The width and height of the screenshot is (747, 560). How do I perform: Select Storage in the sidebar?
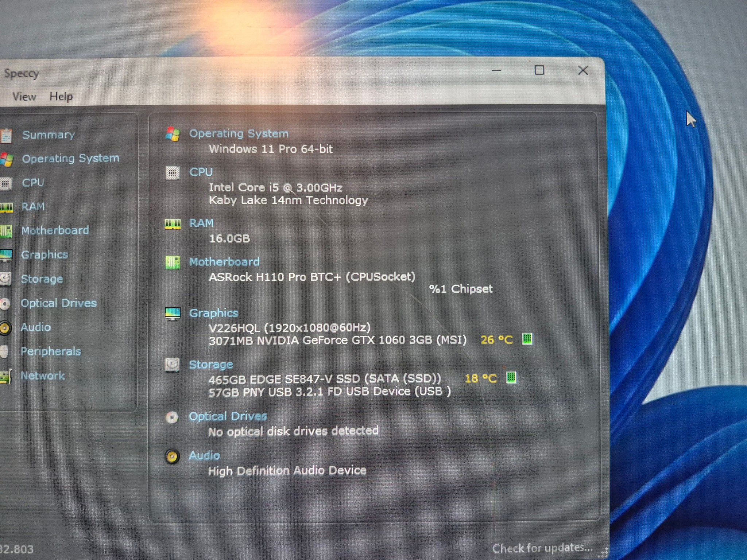[42, 279]
